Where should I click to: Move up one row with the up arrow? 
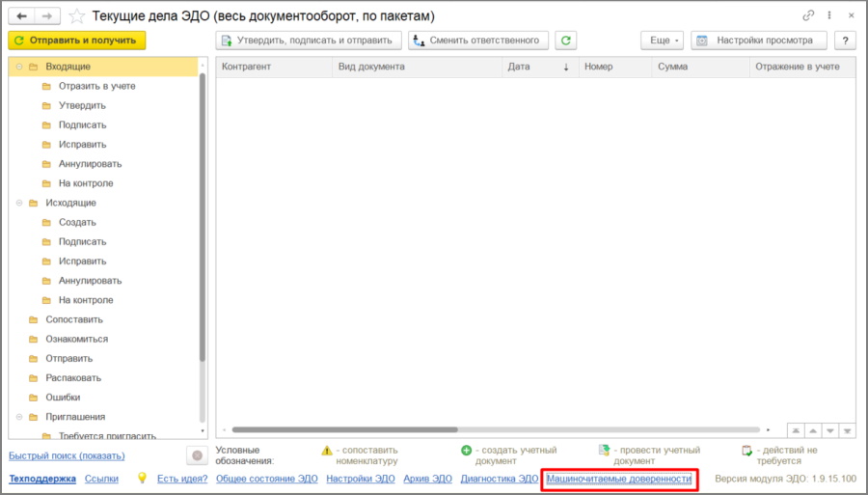(813, 430)
